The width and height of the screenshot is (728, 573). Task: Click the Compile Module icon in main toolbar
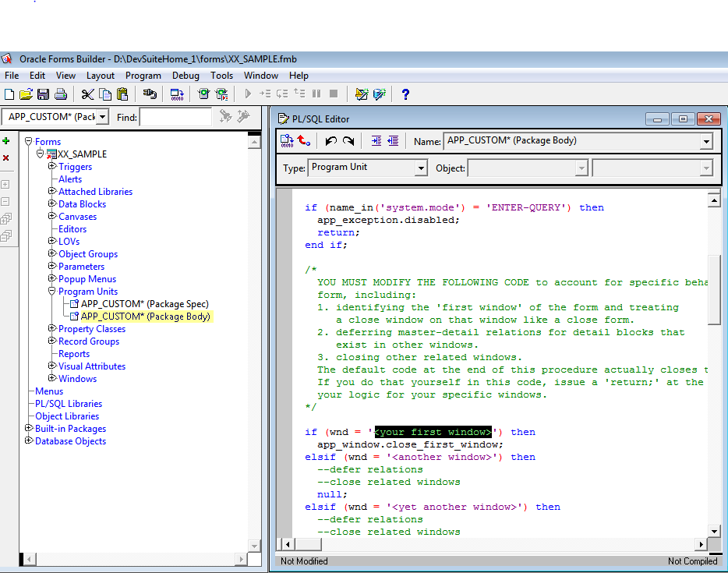pyautogui.click(x=177, y=94)
